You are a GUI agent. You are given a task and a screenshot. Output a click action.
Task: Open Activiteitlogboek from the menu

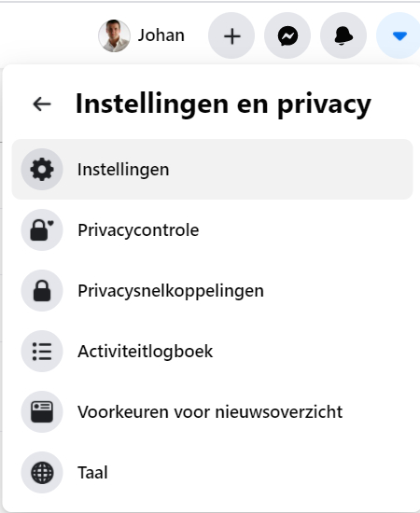pos(212,351)
